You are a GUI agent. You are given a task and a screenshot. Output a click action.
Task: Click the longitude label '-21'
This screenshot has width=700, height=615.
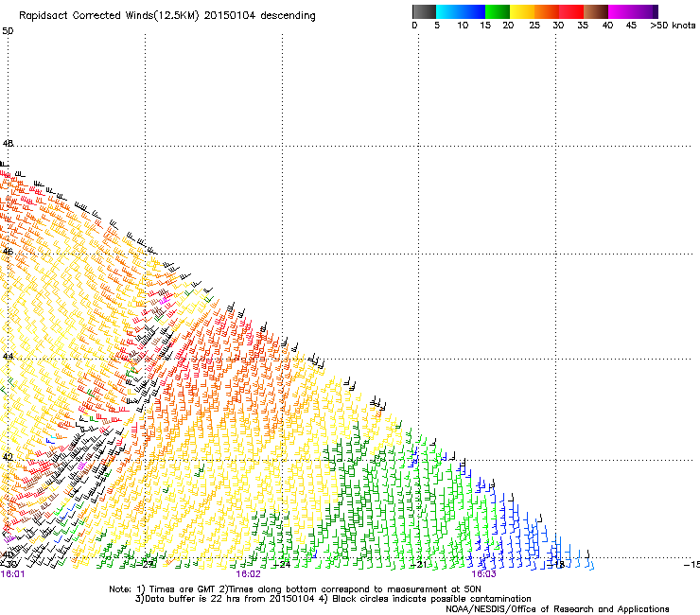click(418, 564)
